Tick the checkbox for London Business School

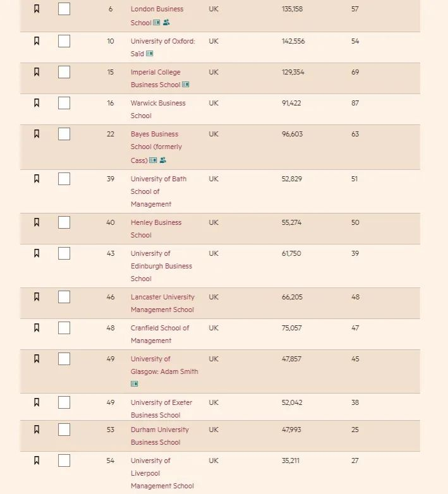click(x=64, y=9)
